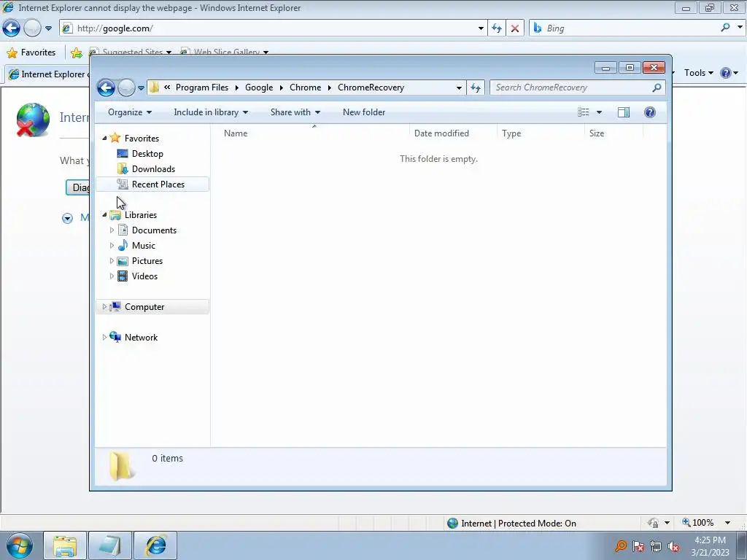Open the view options dropdown arrow
This screenshot has width=747, height=560.
tap(600, 112)
